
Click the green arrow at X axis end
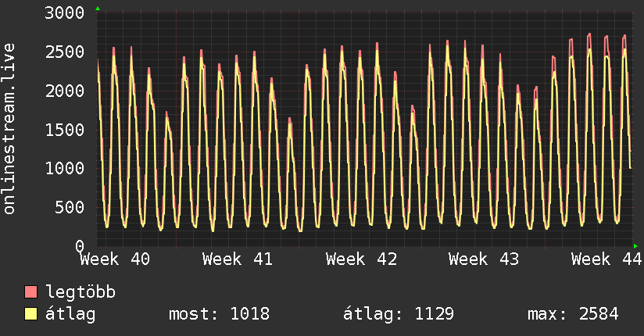click(635, 246)
